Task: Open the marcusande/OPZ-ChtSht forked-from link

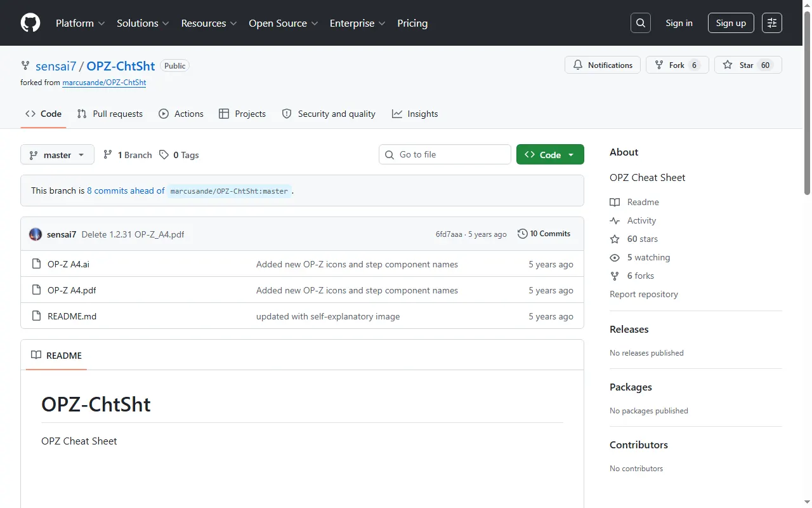Action: (104, 83)
